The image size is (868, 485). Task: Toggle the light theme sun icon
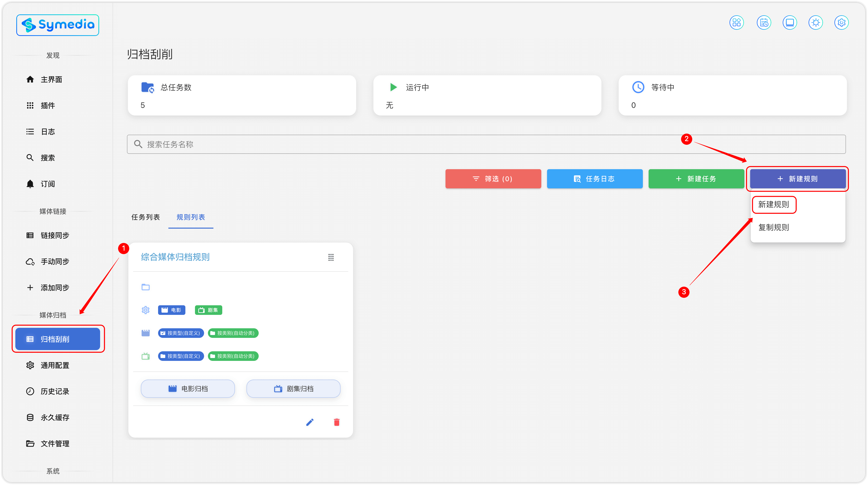click(816, 23)
